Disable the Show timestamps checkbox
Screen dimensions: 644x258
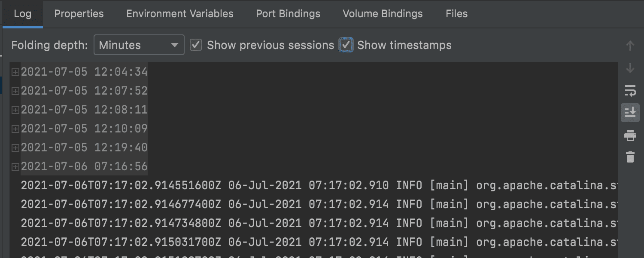pyautogui.click(x=346, y=45)
